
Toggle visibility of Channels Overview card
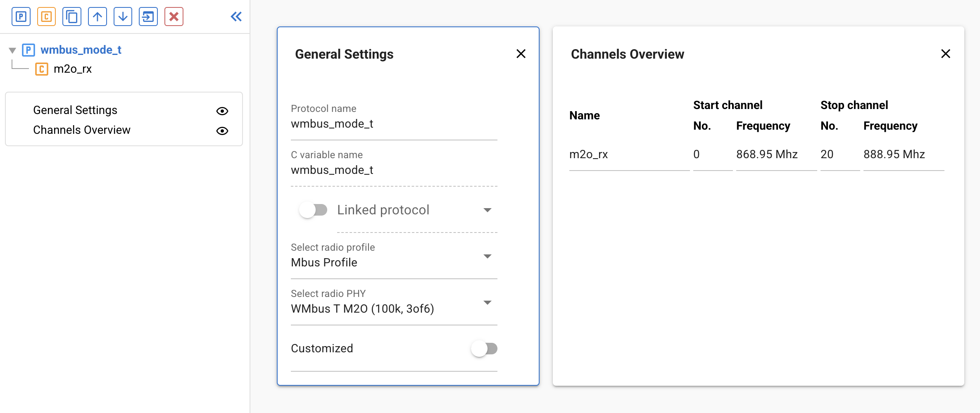pos(222,131)
